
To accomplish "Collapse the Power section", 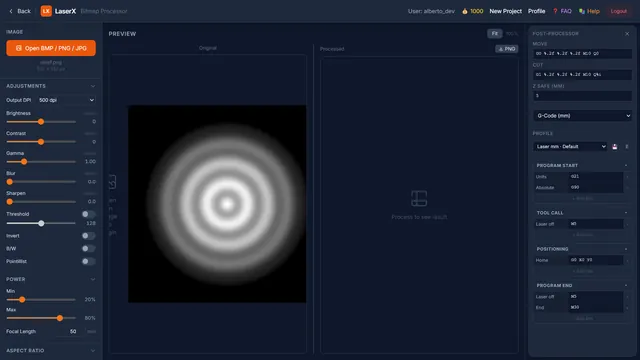I will 93,279.
